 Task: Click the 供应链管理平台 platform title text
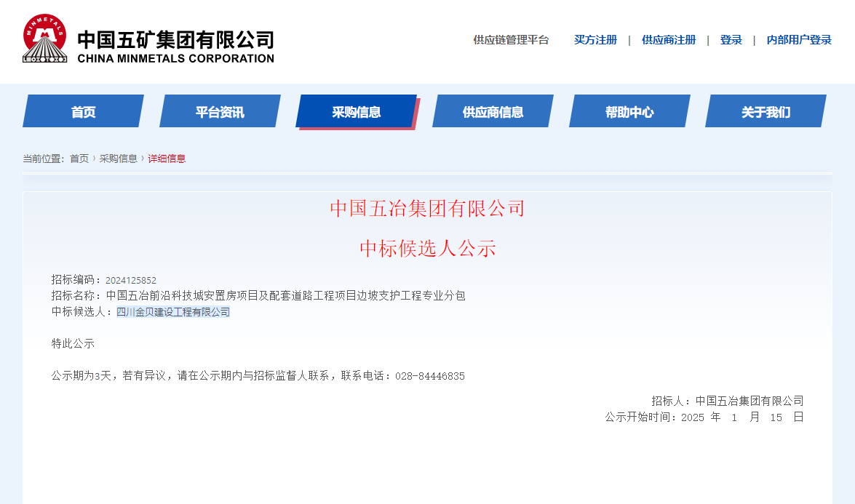point(511,40)
